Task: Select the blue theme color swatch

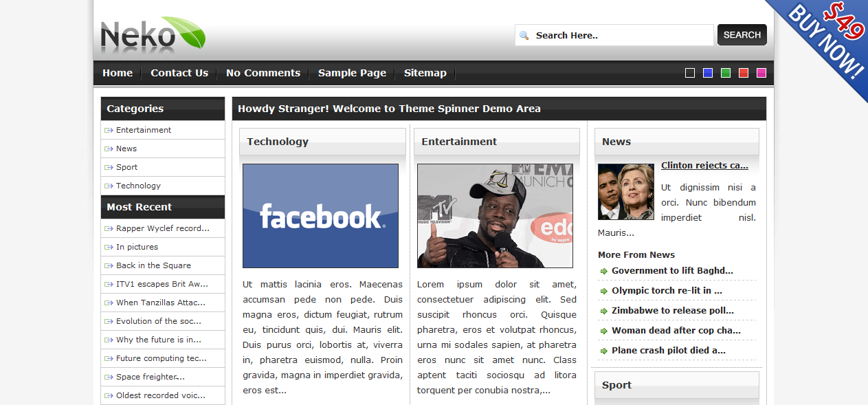Action: click(x=708, y=73)
